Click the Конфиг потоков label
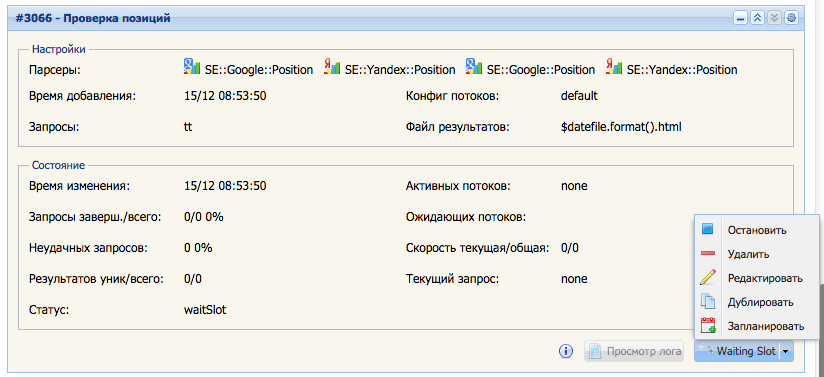 coord(452,96)
